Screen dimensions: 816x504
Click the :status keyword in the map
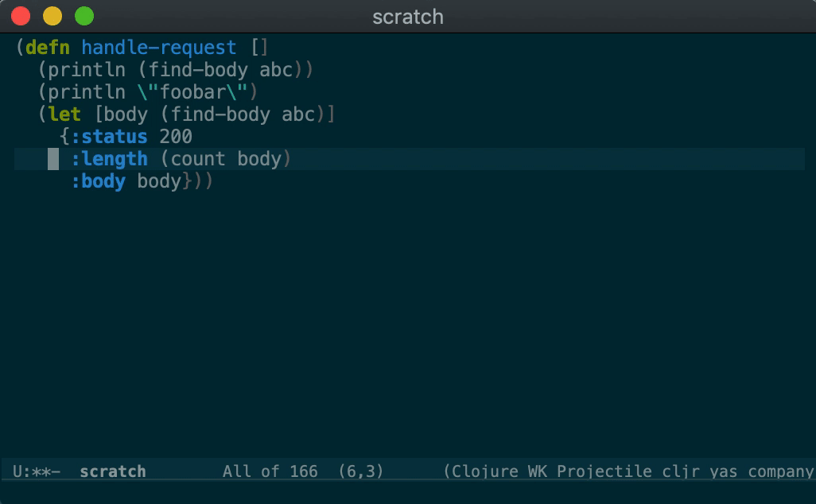109,137
